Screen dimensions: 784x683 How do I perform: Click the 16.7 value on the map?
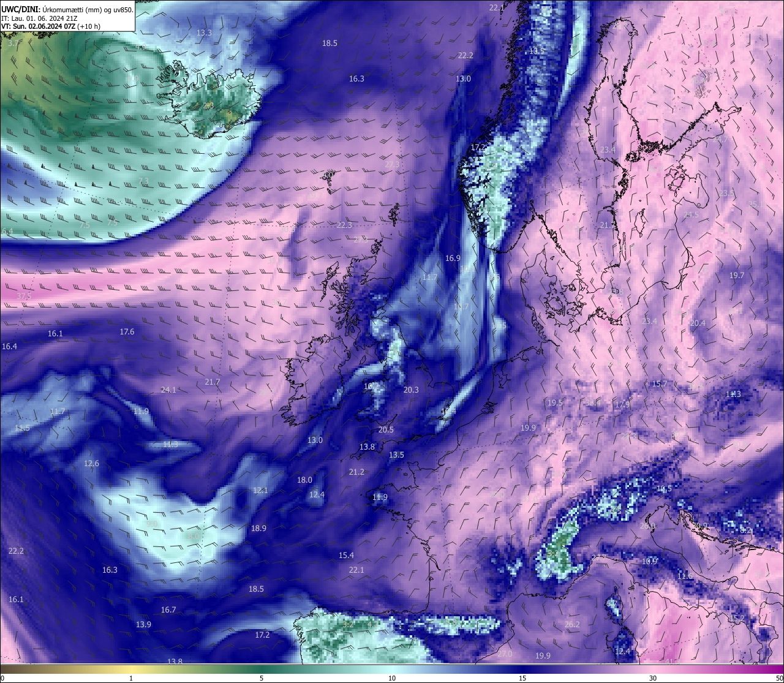coord(168,609)
